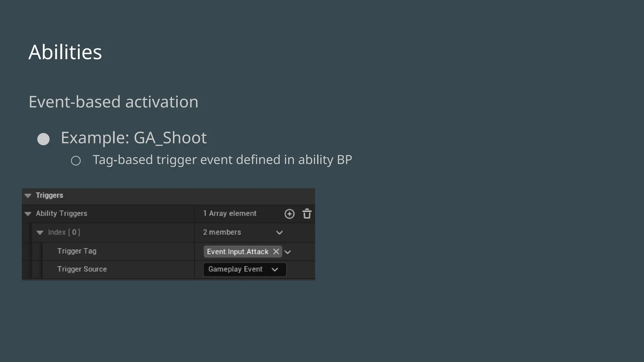644x362 pixels.
Task: Open the Trigger Tag dropdown chevron
Action: [288, 252]
